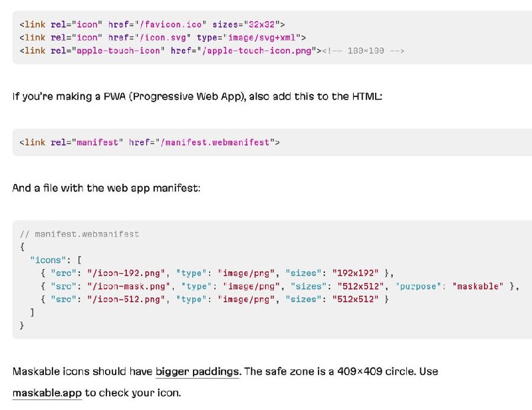Click the 'image/svg+xml' type value

261,37
